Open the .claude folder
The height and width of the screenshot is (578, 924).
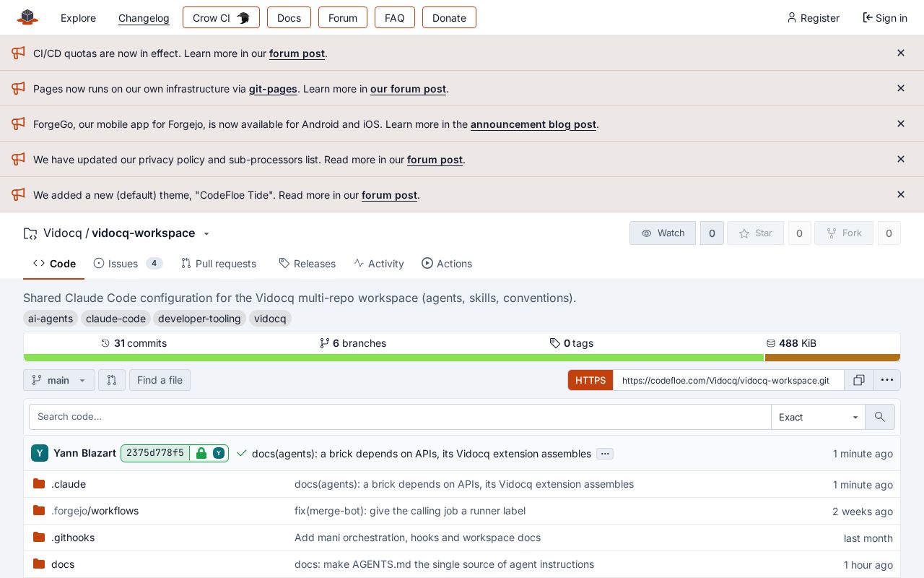(69, 484)
